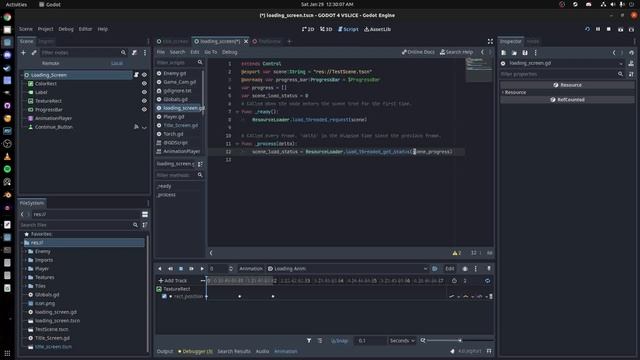Image resolution: width=640 pixels, height=360 pixels.
Task: Open the Scene menu
Action: point(26,29)
